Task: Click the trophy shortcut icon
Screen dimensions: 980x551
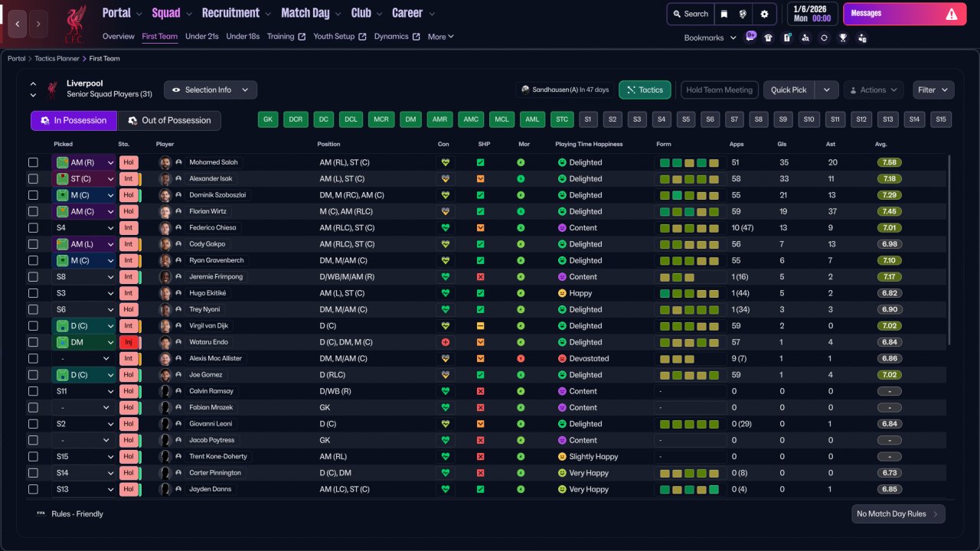Action: pos(843,37)
